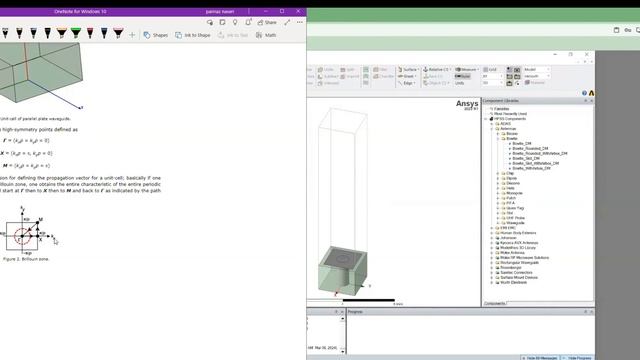Click the Material button in HFSS ribbon
Image resolution: width=640 pixels, height=360 pixels.
(x=535, y=83)
